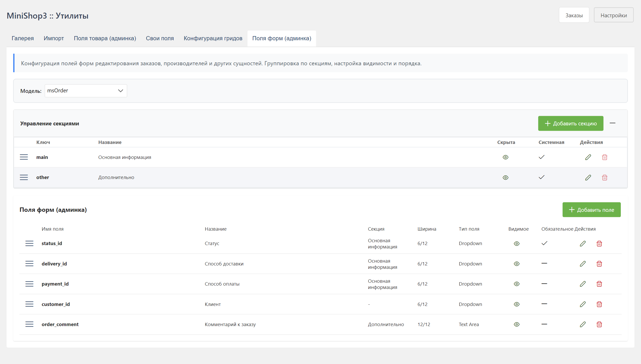Image resolution: width=641 pixels, height=364 pixels.
Task: Toggle required dash for delivery_id
Action: point(544,263)
